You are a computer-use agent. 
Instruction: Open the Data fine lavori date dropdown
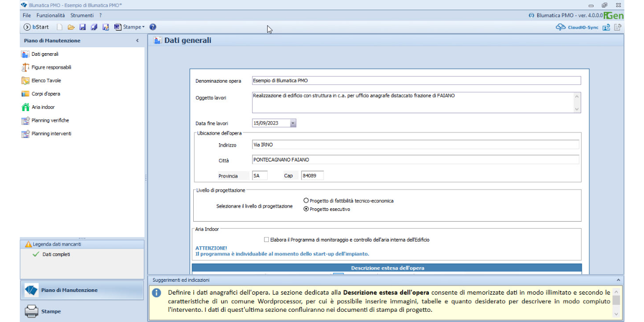292,123
